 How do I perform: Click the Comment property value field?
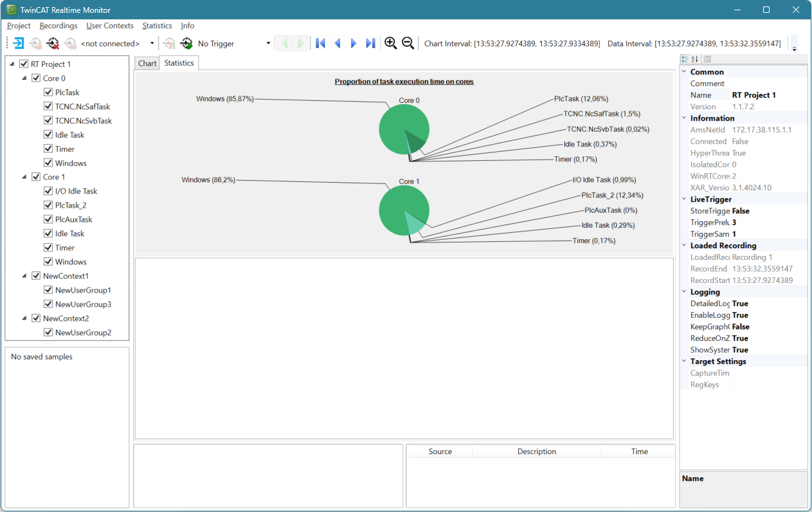pos(769,84)
